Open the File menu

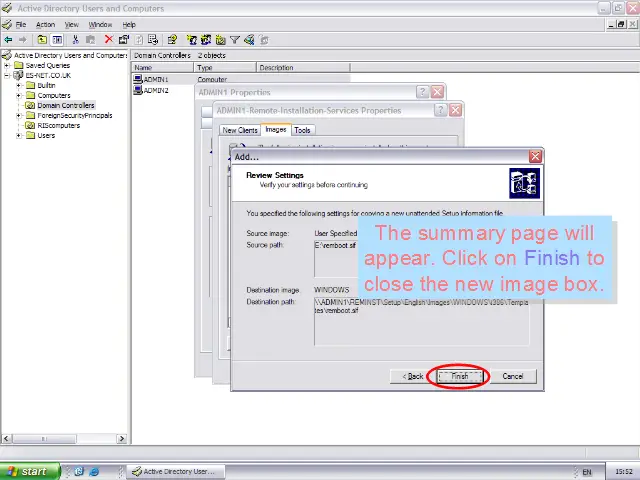pyautogui.click(x=21, y=24)
